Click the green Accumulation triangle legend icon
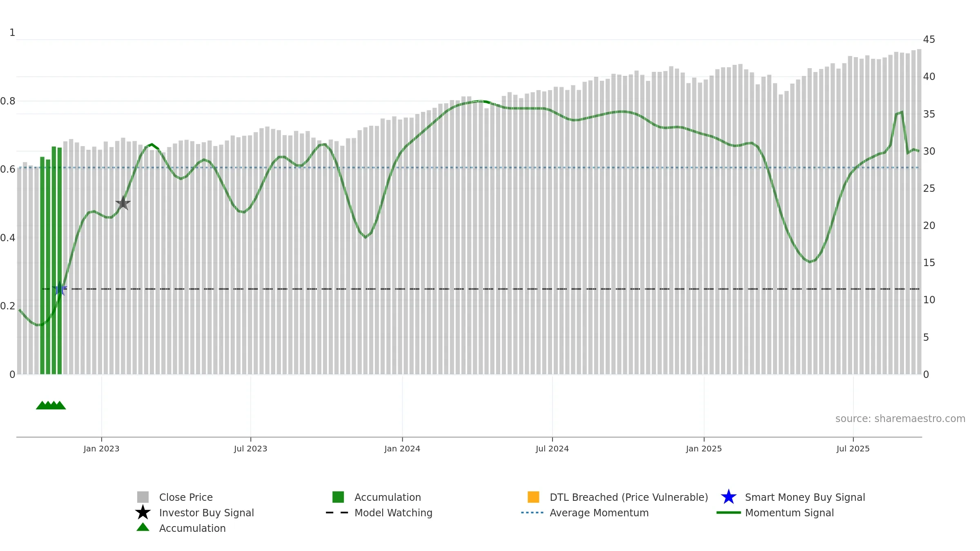Viewport: 980px width, 551px height. 143,527
